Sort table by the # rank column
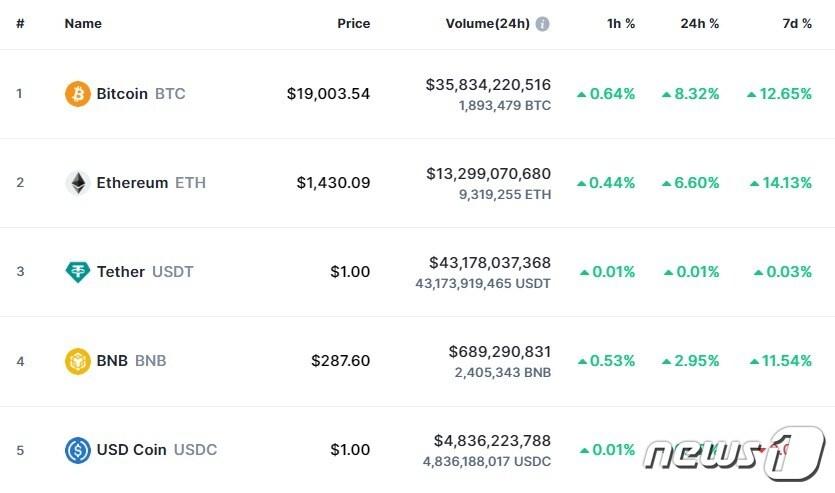The height and width of the screenshot is (493, 835). (x=20, y=24)
